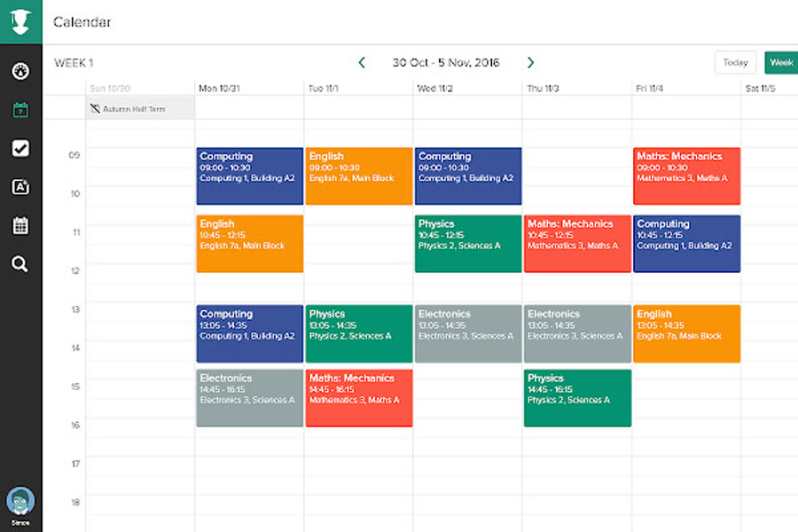This screenshot has width=798, height=532.
Task: Click the Today button
Action: (x=735, y=63)
